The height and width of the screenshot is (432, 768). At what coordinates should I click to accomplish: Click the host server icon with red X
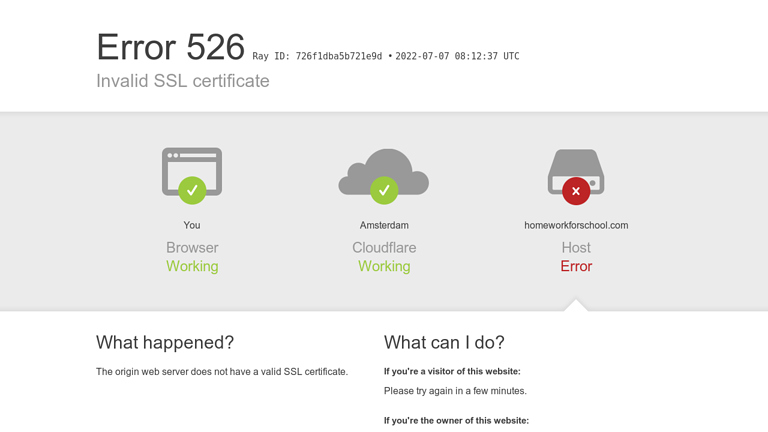[576, 177]
